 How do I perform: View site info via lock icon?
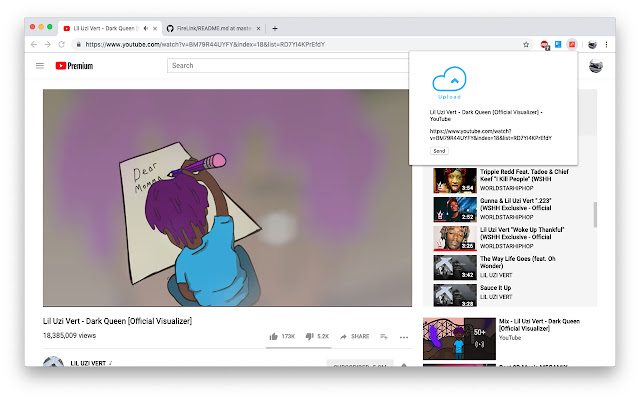[78, 44]
